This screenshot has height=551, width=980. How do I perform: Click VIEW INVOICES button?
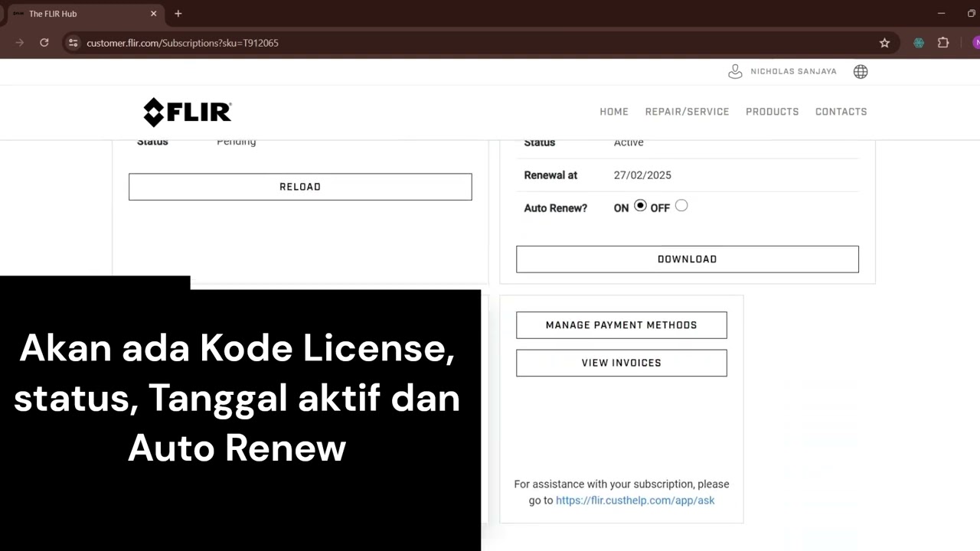point(622,363)
